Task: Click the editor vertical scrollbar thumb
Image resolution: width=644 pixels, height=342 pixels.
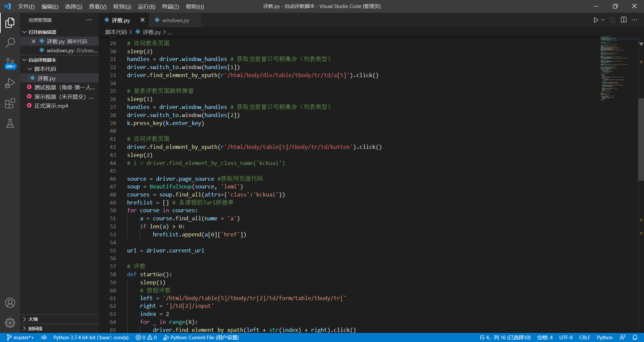Action: click(x=641, y=139)
